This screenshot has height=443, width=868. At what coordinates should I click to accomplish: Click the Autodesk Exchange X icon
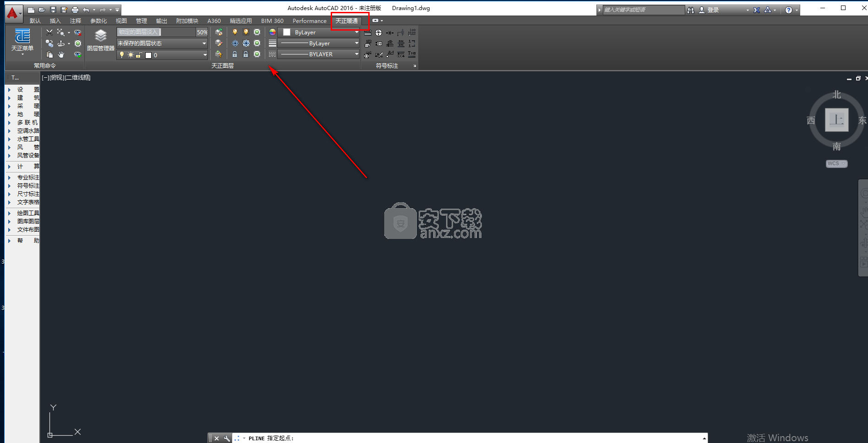coord(757,10)
